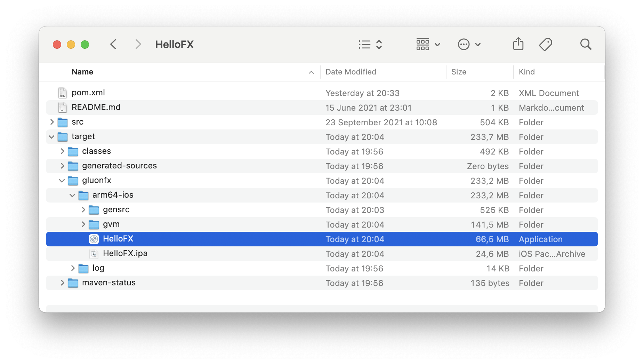The image size is (644, 364).
Task: Collapse the target folder
Action: tap(51, 137)
